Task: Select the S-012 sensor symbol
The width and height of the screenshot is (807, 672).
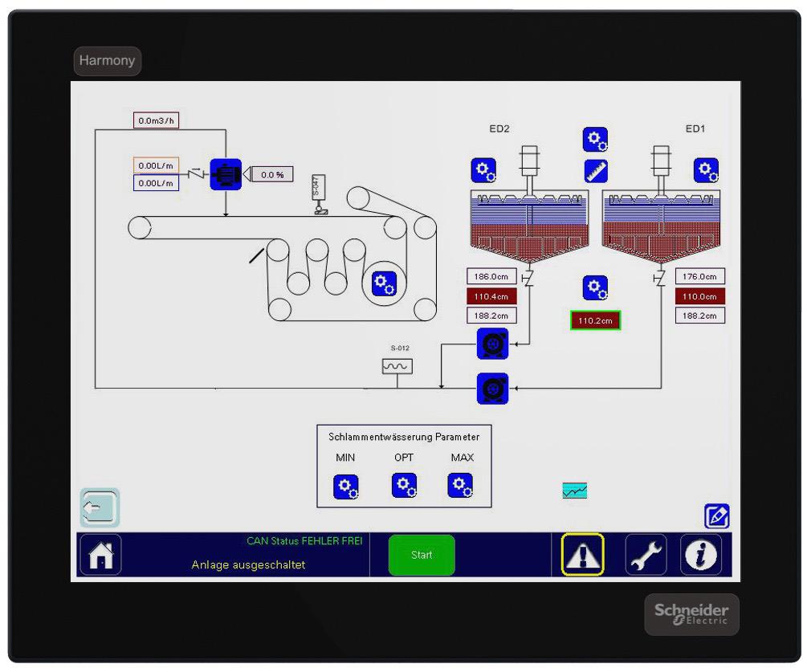Action: coord(397,366)
